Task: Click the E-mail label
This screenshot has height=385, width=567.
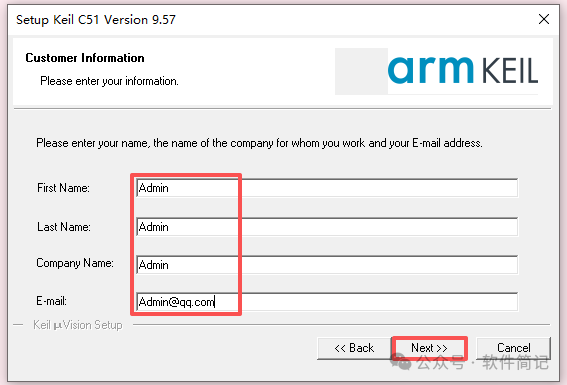Action: [x=51, y=301]
